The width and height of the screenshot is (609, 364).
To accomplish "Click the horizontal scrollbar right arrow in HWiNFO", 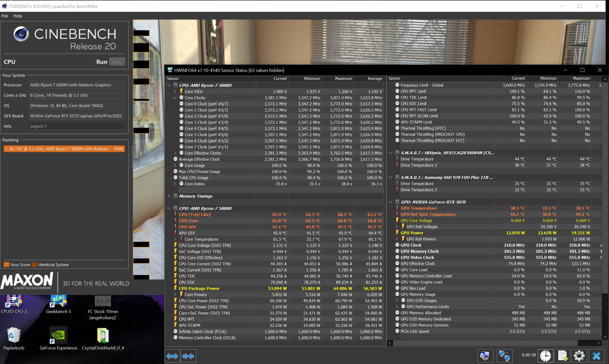I will pyautogui.click(x=598, y=343).
